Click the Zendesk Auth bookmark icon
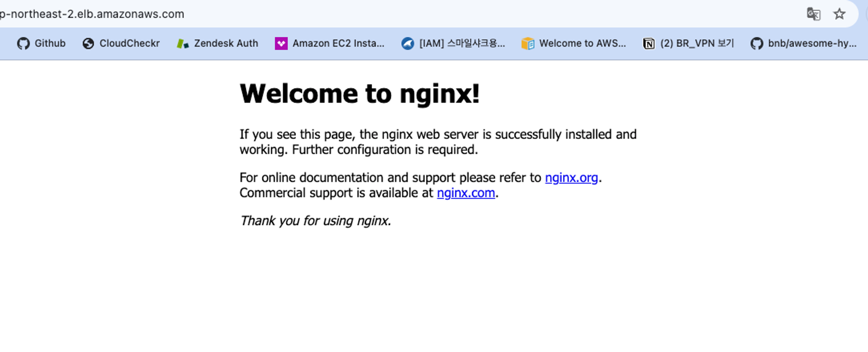 183,44
